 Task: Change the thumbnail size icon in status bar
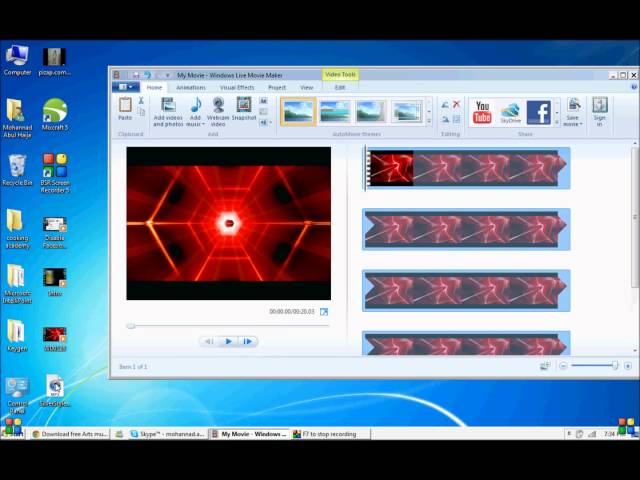coord(544,366)
